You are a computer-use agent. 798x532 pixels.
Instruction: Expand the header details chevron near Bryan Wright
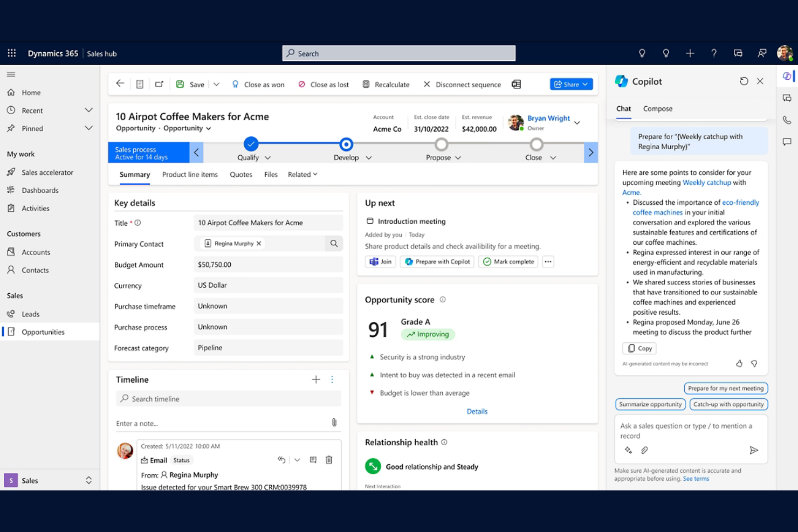coord(577,123)
